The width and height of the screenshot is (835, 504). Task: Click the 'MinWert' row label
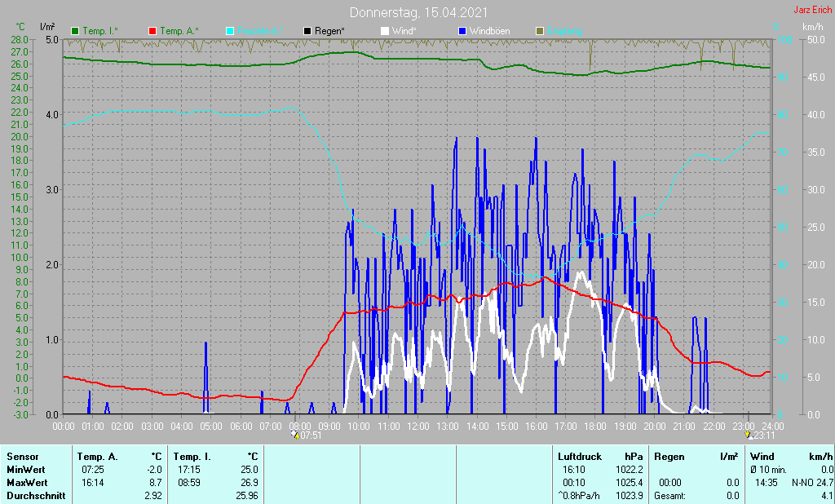26,470
